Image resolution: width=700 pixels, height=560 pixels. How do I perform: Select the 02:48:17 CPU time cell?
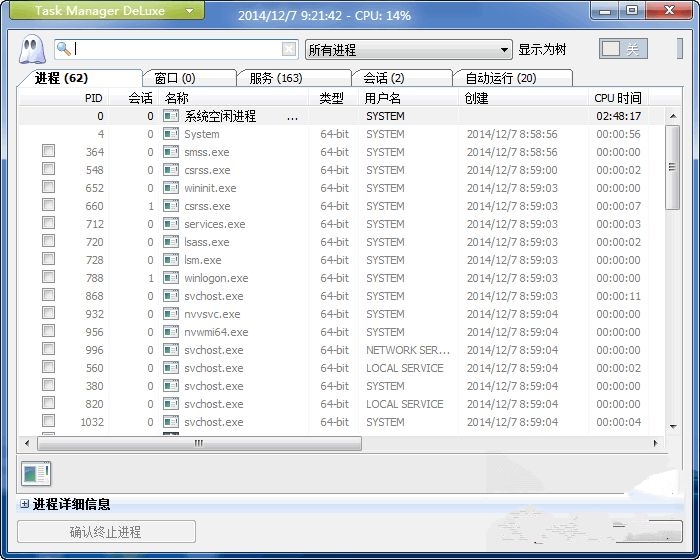618,116
